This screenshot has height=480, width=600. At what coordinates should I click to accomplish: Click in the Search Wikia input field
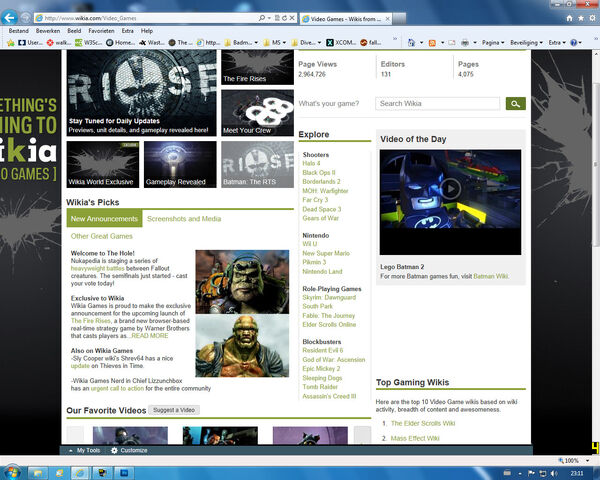[437, 103]
